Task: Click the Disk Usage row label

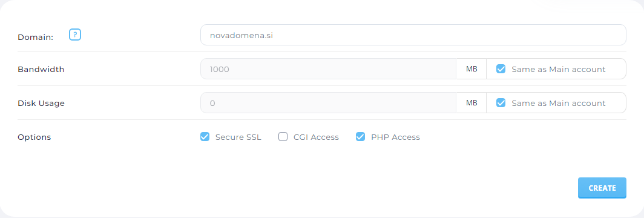Action: pos(41,104)
